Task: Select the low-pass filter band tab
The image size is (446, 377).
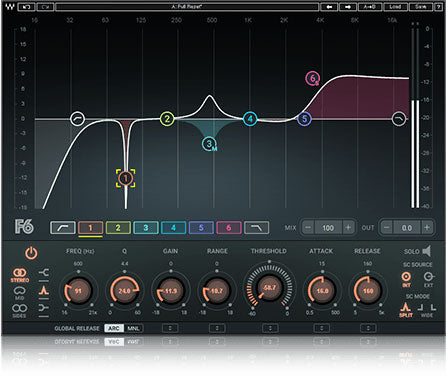Action: (x=256, y=228)
